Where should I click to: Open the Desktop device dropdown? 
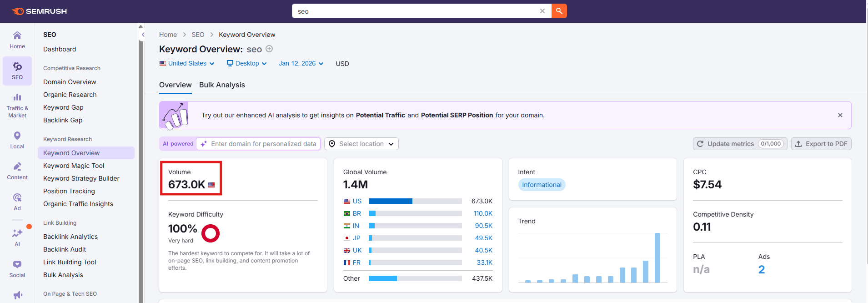pos(246,63)
